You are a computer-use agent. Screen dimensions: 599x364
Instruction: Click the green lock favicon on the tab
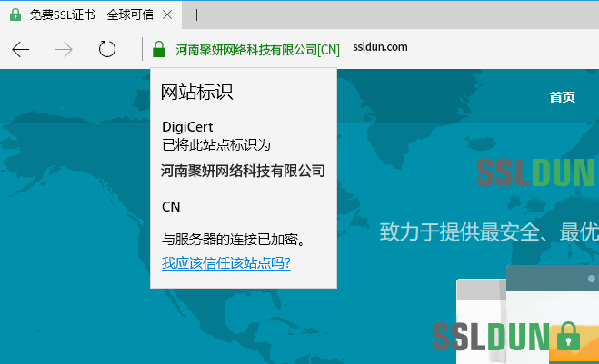pos(15,15)
